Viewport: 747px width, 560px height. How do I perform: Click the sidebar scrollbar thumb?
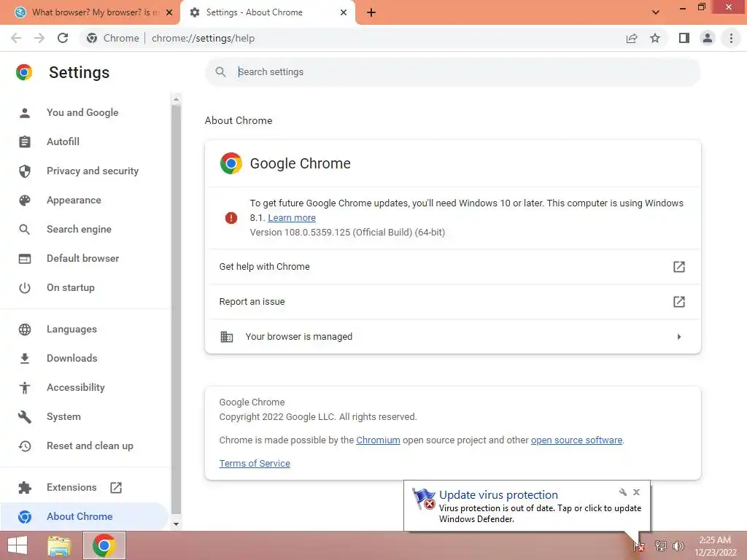click(x=176, y=309)
